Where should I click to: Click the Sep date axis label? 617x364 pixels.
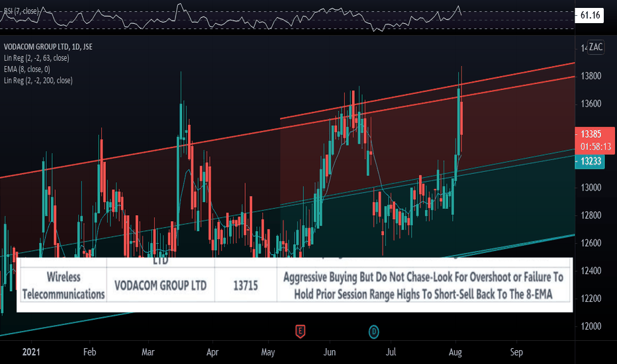click(516, 352)
